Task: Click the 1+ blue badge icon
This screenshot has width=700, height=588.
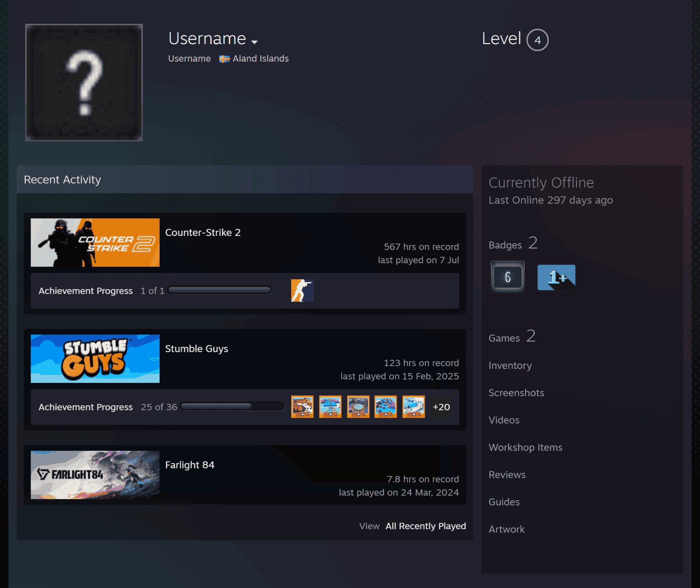Action: pyautogui.click(x=556, y=277)
